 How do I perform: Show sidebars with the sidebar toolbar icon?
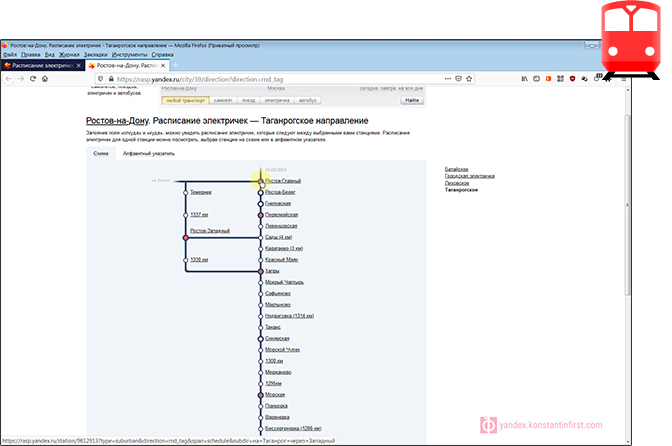pos(537,79)
